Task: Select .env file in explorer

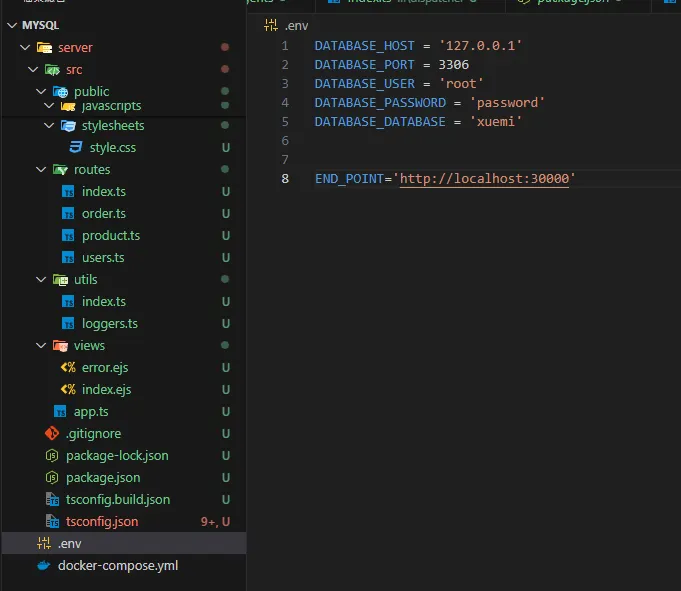Action: 124,543
